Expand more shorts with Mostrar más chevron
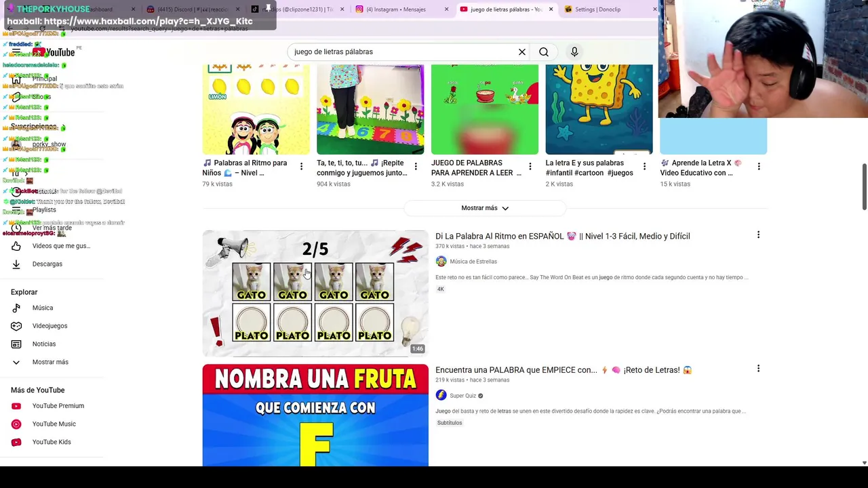The height and width of the screenshot is (488, 868). tap(485, 208)
